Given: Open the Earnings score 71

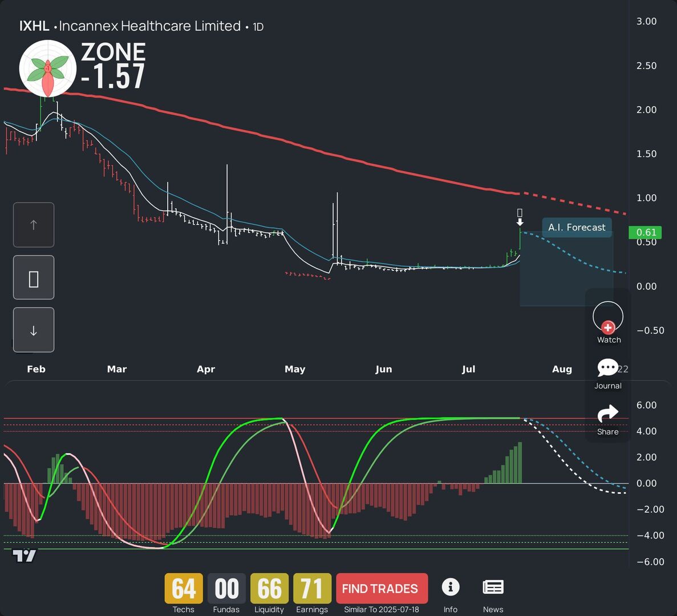Looking at the screenshot, I should [x=312, y=589].
